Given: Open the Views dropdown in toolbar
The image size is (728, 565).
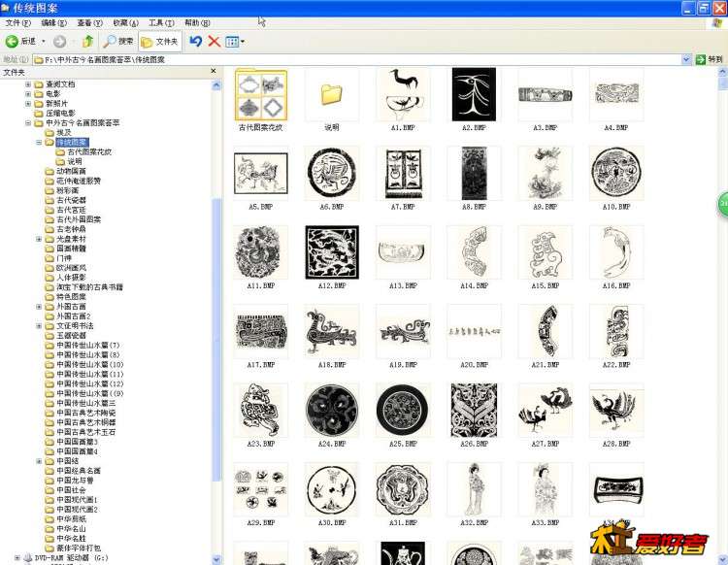Looking at the screenshot, I should point(235,42).
